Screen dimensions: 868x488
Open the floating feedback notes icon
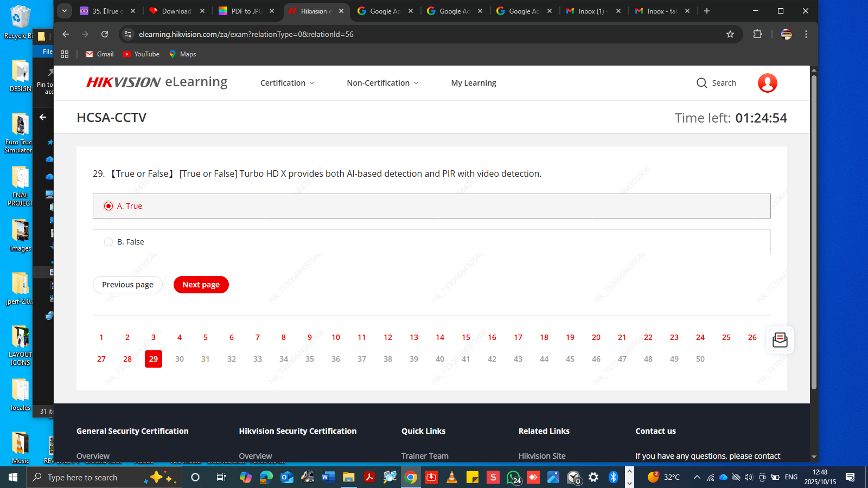pos(780,340)
